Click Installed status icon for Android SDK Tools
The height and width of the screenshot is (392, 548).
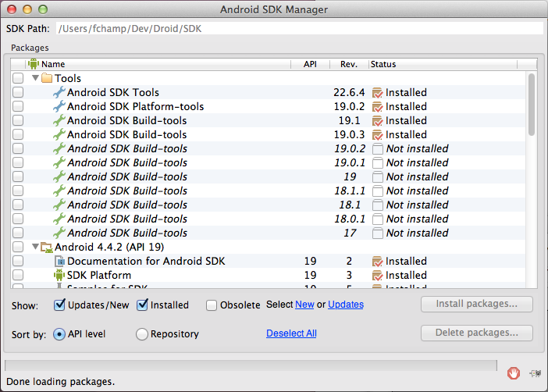378,93
